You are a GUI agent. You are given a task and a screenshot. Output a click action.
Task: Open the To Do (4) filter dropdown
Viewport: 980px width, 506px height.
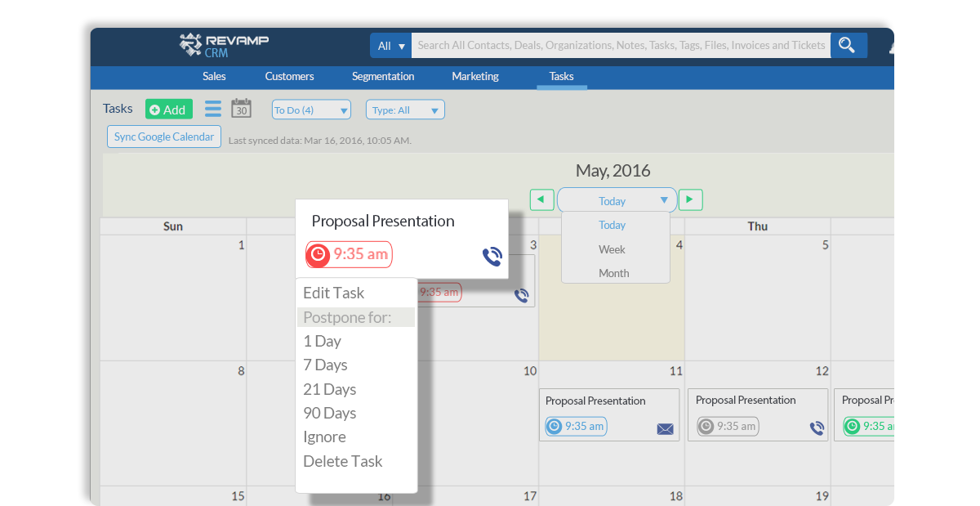coord(311,110)
